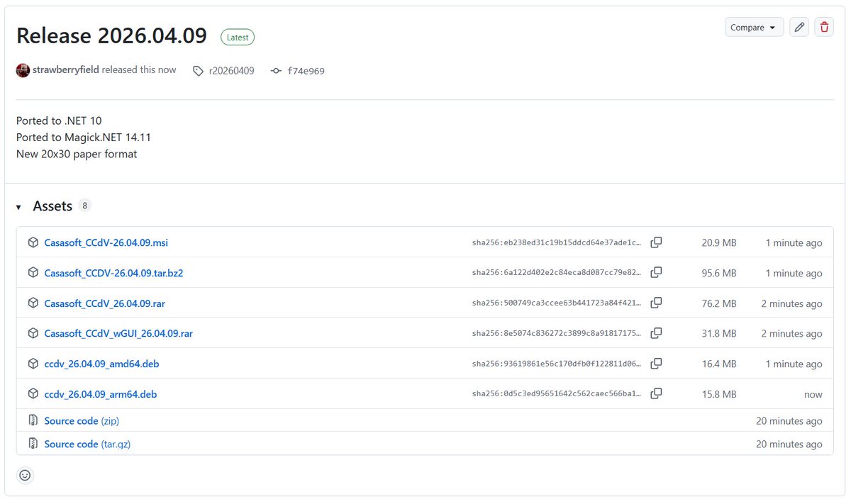Open strawberryfield user avatar

pos(23,70)
